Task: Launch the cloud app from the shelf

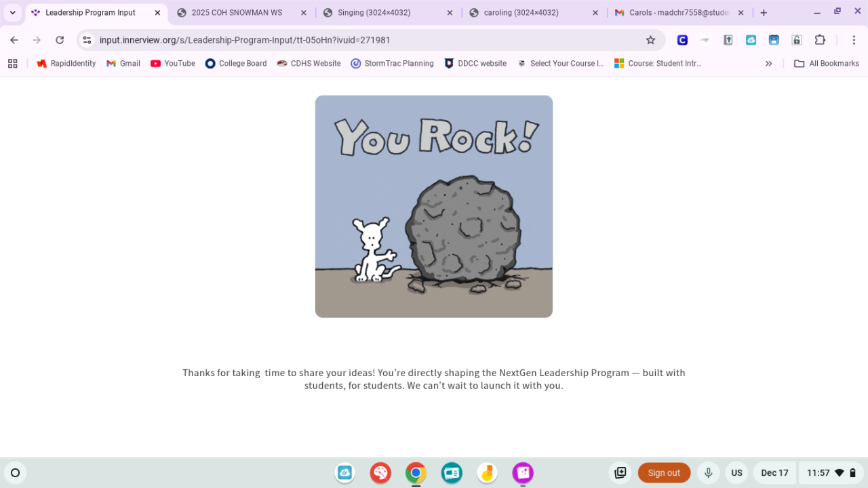Action: pyautogui.click(x=345, y=472)
